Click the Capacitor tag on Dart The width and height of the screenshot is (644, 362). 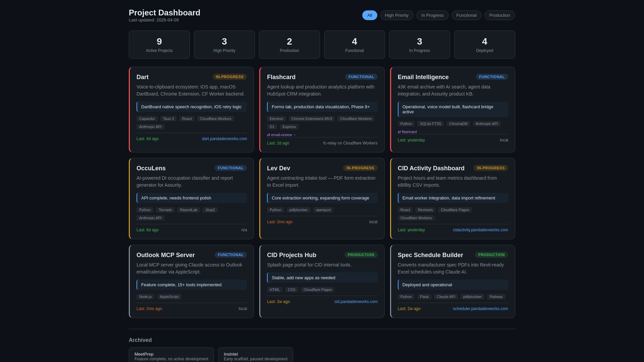tap(147, 119)
